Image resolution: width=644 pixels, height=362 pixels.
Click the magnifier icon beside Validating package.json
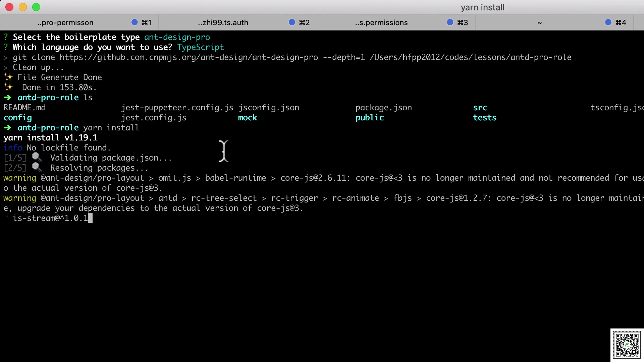pos(37,157)
